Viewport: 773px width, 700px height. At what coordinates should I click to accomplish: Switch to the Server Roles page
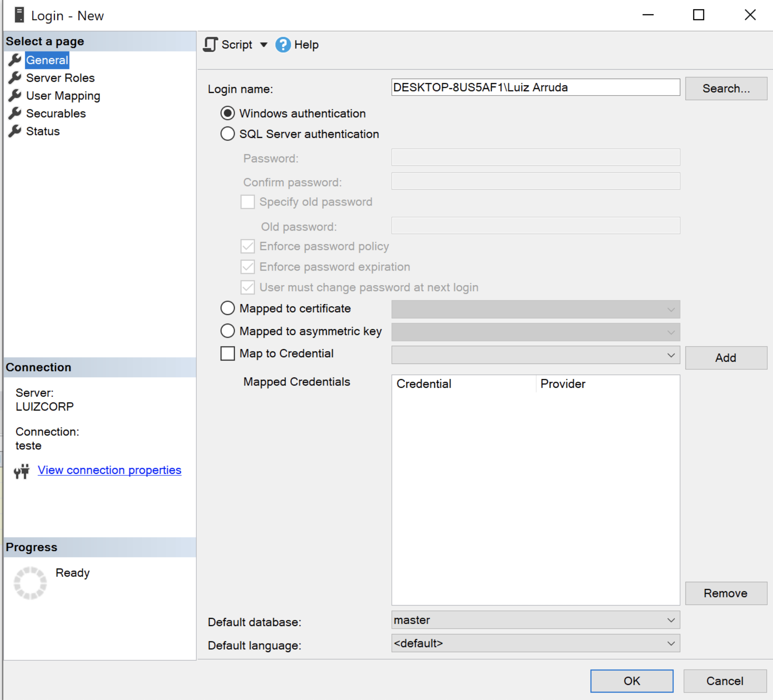pos(60,78)
